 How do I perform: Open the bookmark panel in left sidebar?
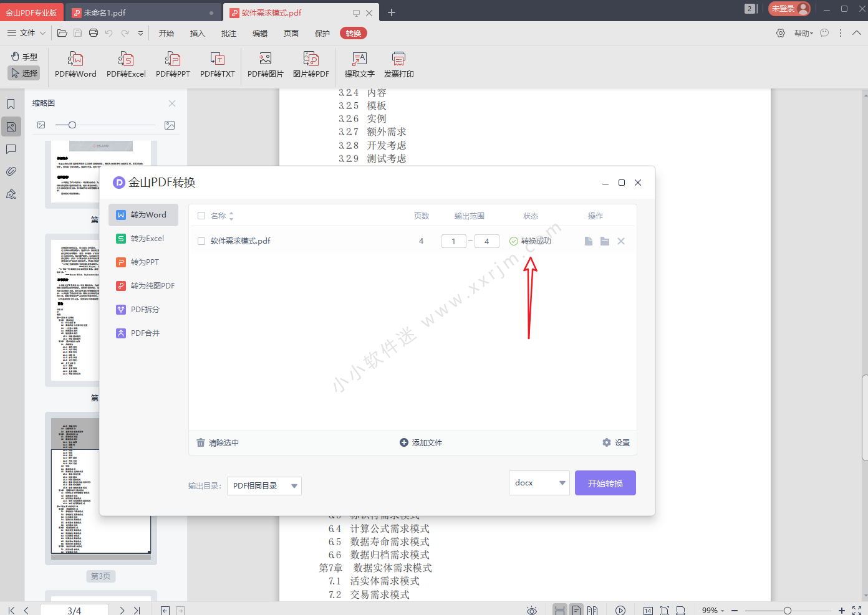[11, 104]
